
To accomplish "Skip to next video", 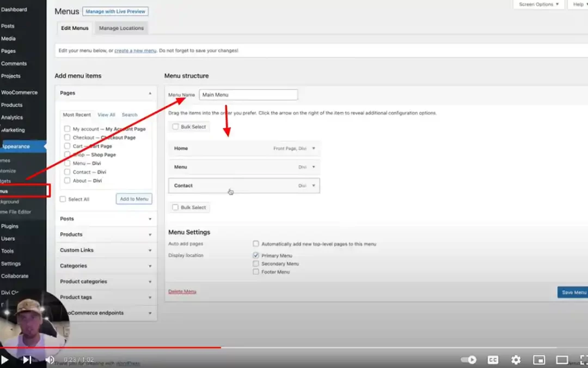I will click(x=27, y=360).
